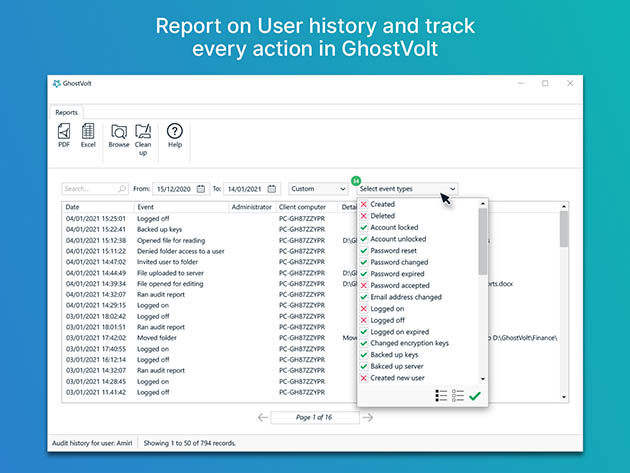Uncheck the Account unlocked event

(364, 239)
